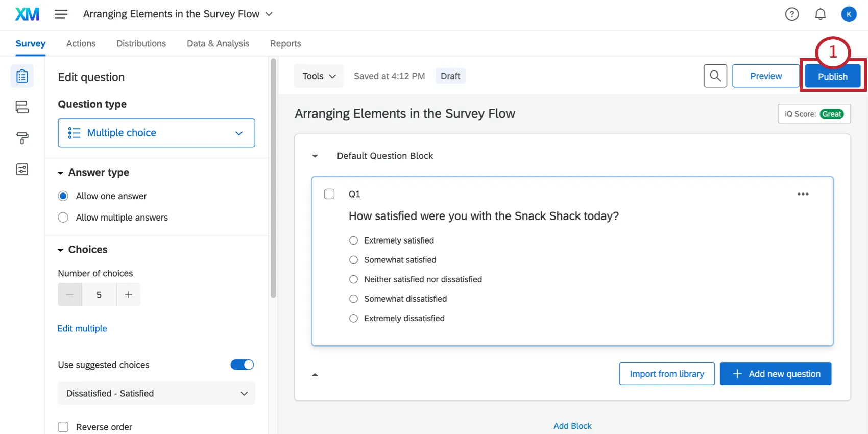
Task: Open the Help question mark icon
Action: tap(791, 14)
